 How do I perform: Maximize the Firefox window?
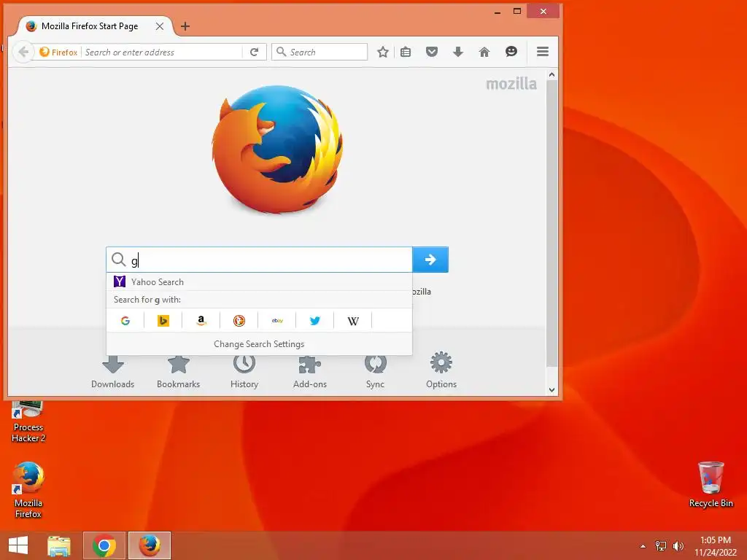click(x=517, y=11)
